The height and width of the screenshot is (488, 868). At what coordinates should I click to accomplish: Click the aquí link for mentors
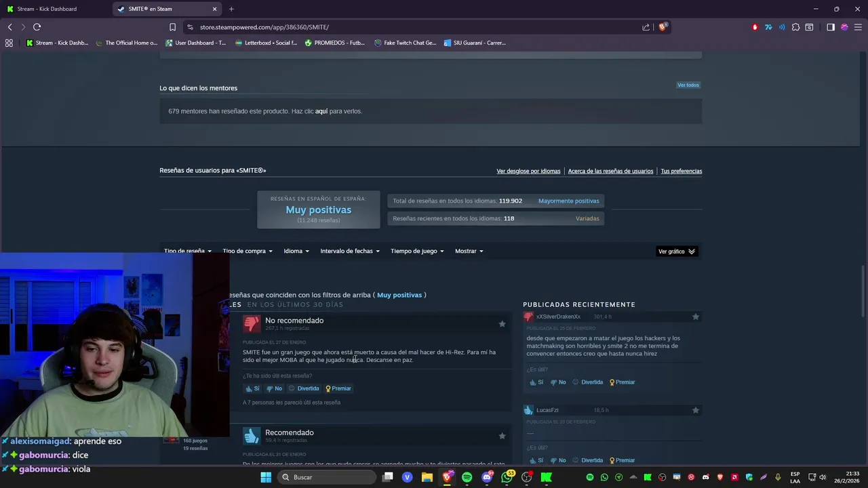321,111
